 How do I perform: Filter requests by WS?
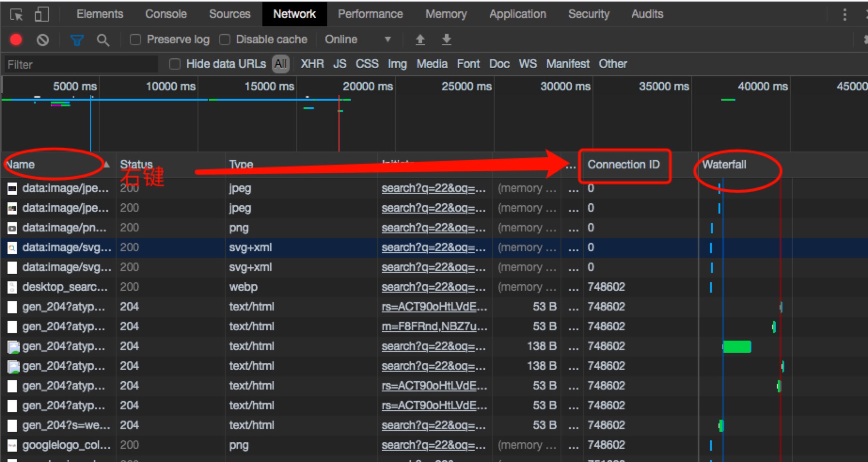tap(528, 64)
